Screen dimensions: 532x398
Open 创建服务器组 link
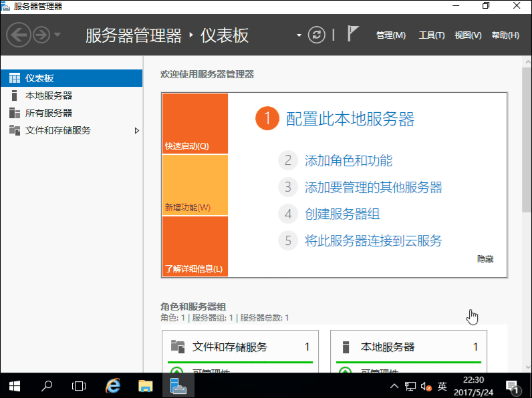[x=342, y=214]
